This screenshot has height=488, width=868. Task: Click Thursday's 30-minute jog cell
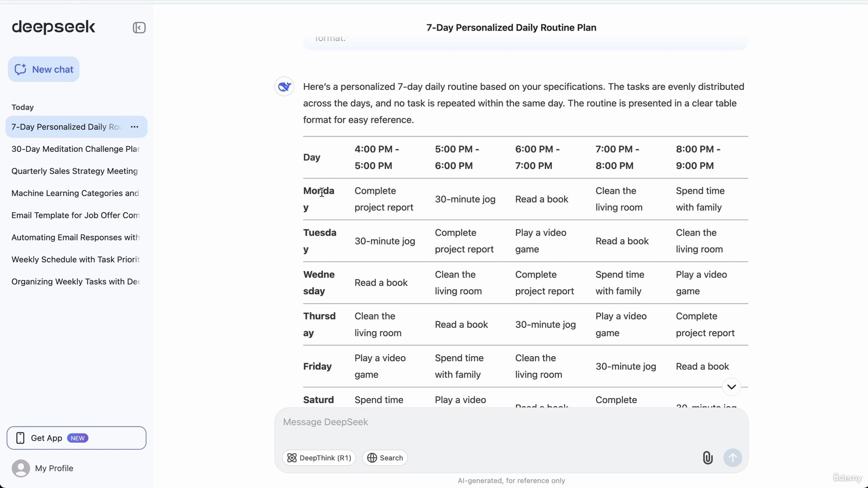point(546,325)
